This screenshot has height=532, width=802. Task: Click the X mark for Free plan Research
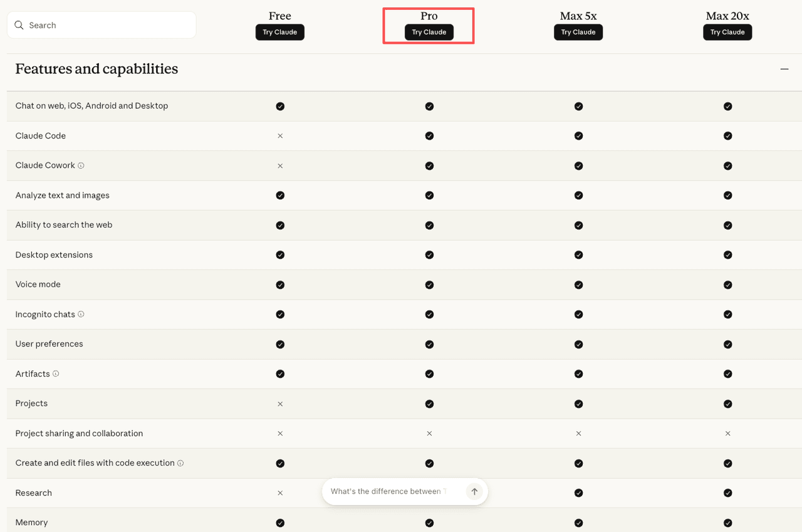pyautogui.click(x=280, y=493)
